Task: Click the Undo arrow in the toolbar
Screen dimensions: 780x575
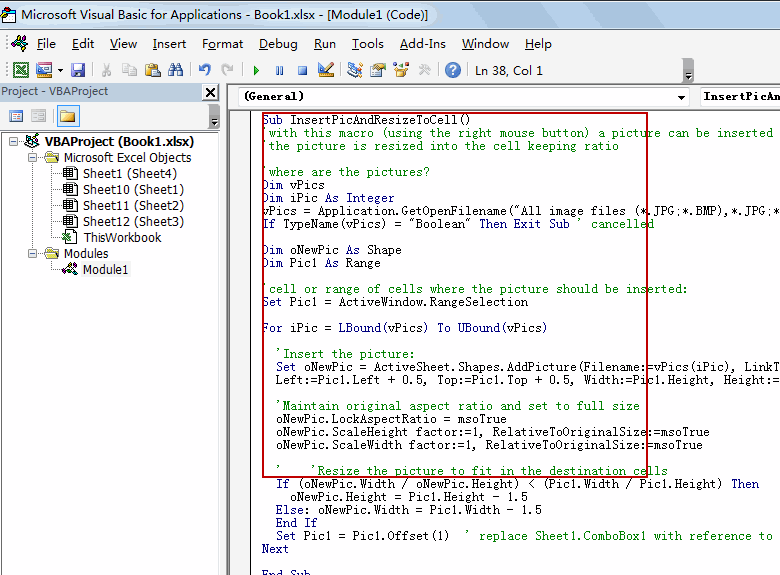Action: 205,70
